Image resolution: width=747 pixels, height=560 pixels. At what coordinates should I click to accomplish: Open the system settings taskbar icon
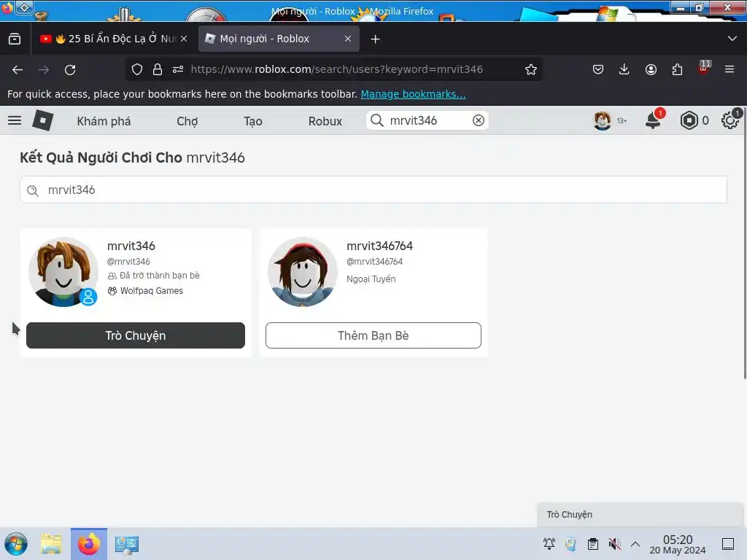(127, 544)
